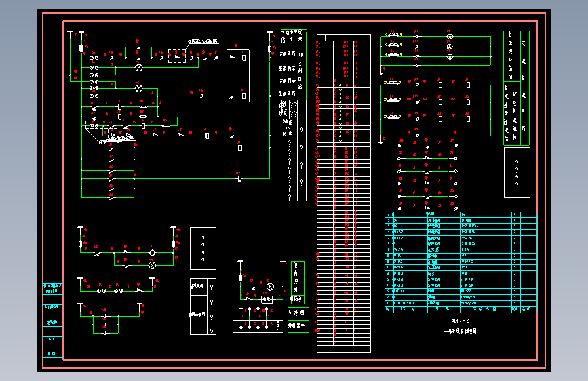The width and height of the screenshot is (588, 381).
Task: Click the upper lamp symbol in the main control circuit
Action: (139, 68)
